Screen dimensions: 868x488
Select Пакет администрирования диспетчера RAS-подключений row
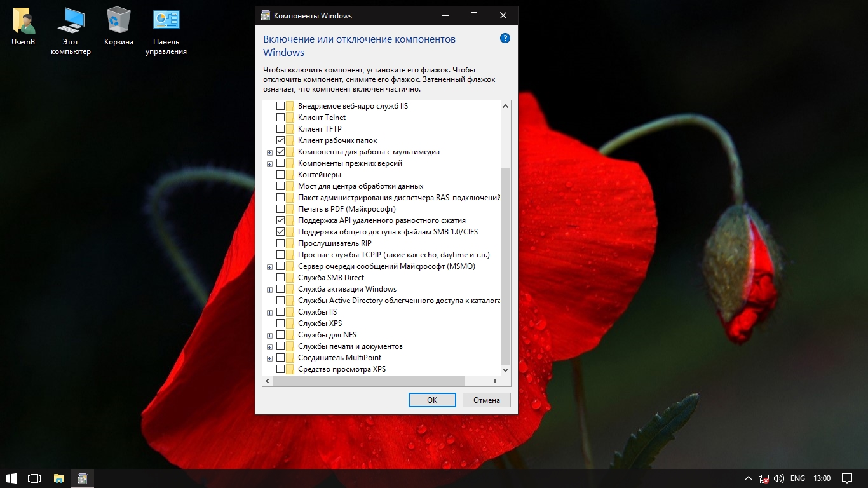point(399,198)
